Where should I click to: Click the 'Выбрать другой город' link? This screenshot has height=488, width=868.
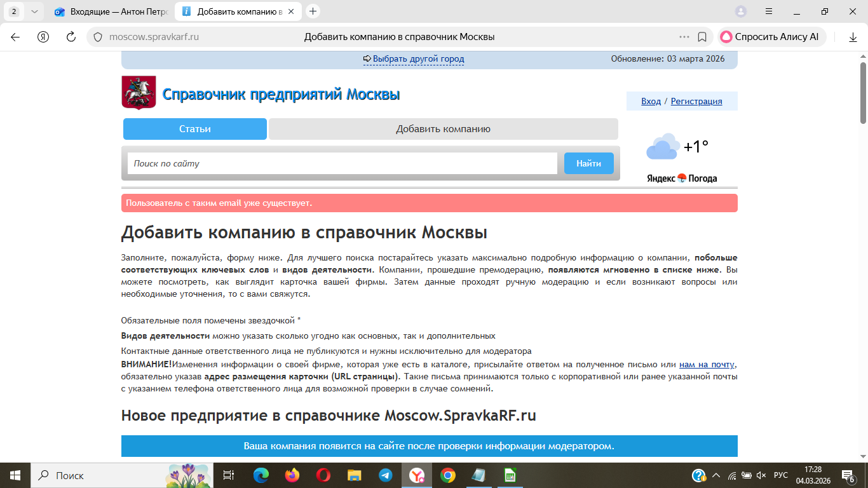pos(418,59)
